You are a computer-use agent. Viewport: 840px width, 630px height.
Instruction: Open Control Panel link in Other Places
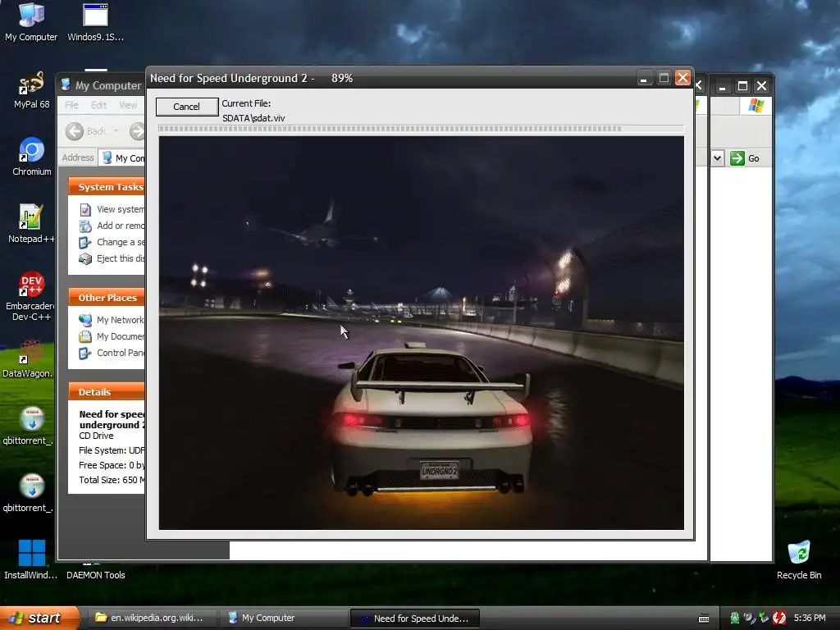pyautogui.click(x=113, y=353)
